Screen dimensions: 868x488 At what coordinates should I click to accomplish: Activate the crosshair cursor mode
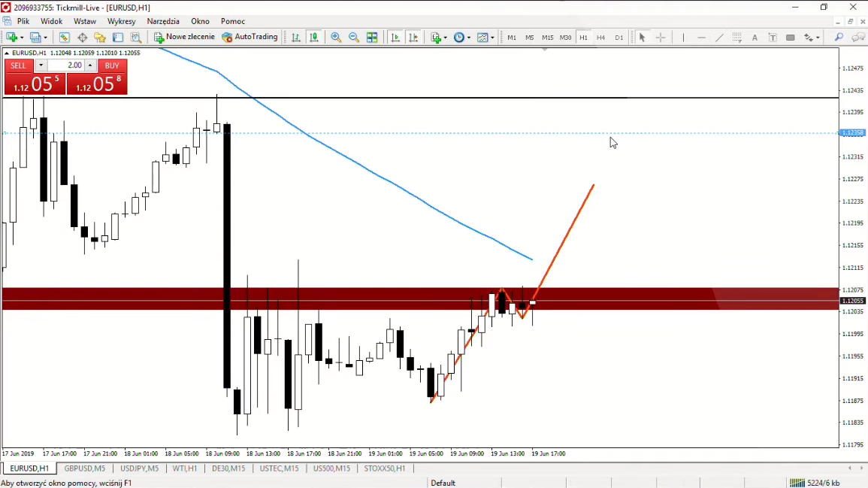pyautogui.click(x=661, y=37)
